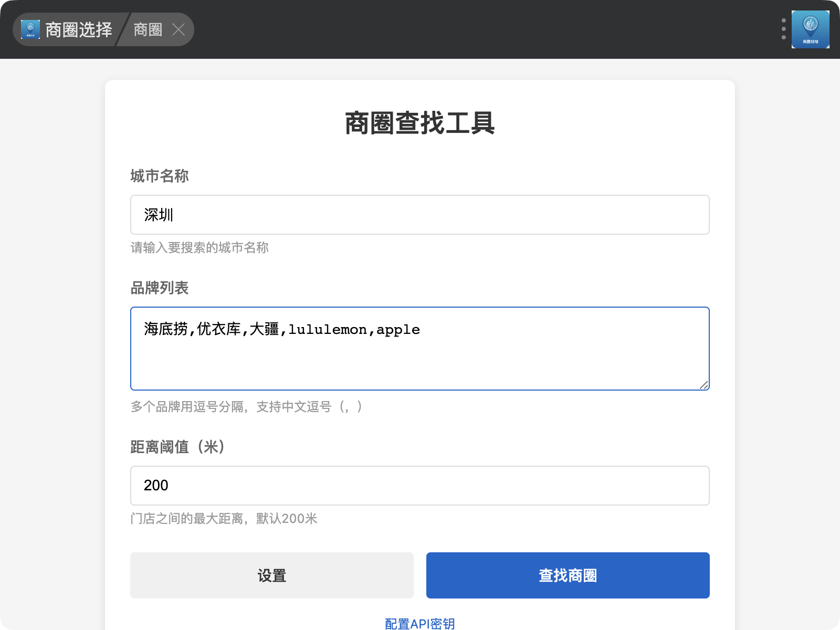This screenshot has width=840, height=630.
Task: Switch to the 商圈选择 tab
Action: 78,29
